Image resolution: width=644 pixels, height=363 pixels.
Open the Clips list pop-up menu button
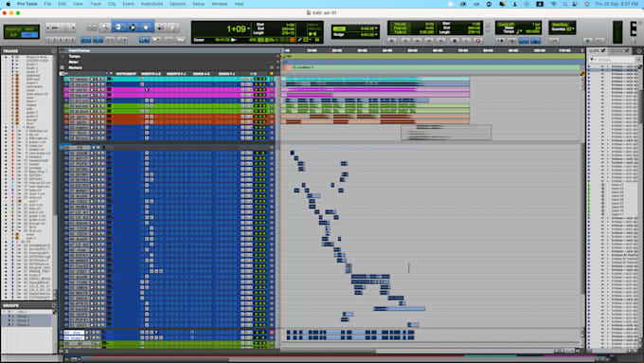(639, 51)
